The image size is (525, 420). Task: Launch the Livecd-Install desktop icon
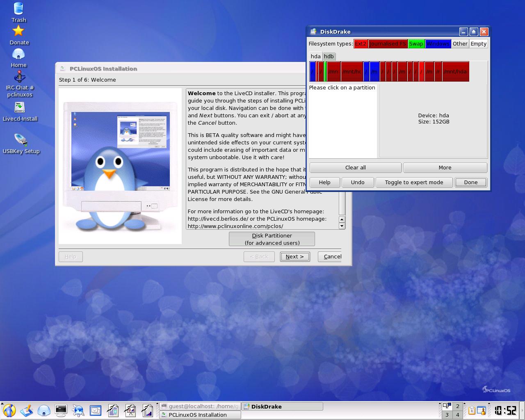coord(20,112)
